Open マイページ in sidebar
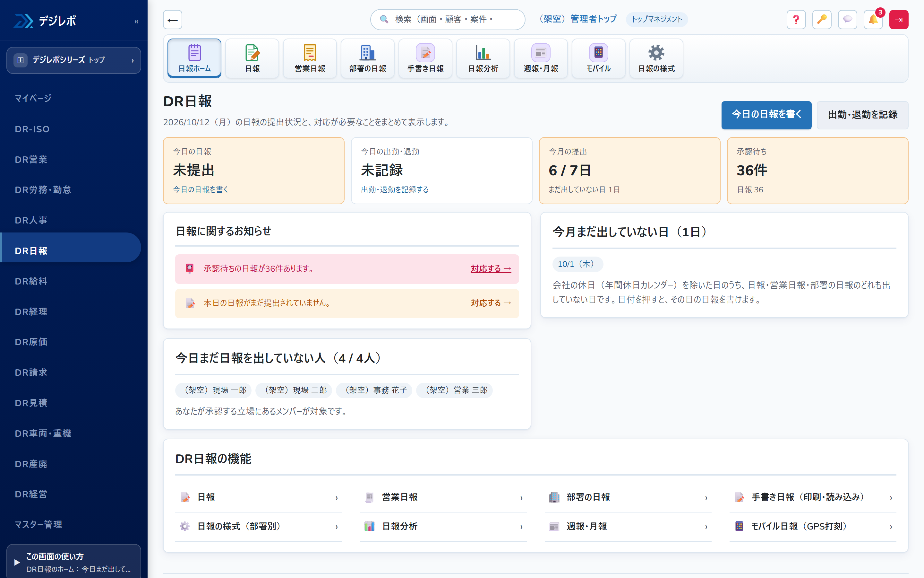The width and height of the screenshot is (924, 578). 71,98
